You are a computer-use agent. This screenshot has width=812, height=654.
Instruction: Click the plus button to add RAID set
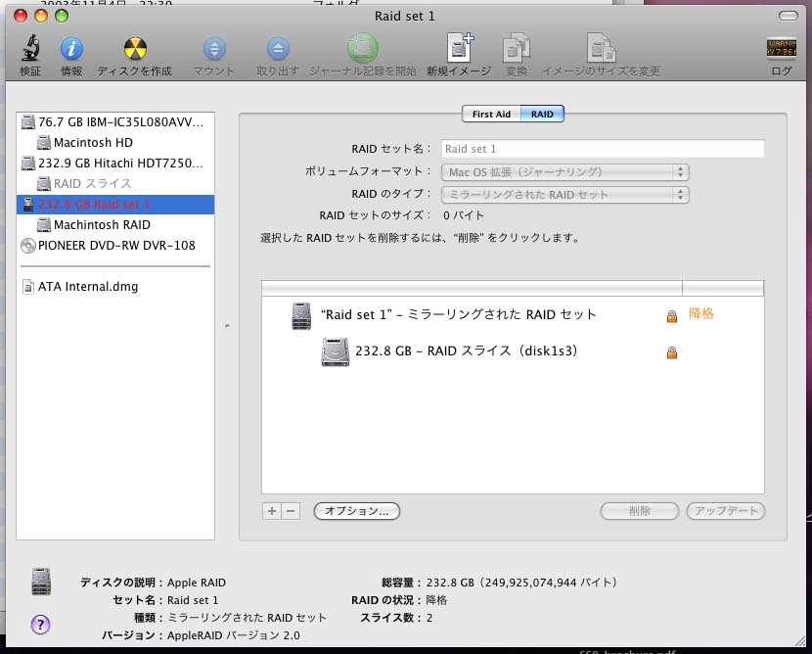(x=272, y=511)
